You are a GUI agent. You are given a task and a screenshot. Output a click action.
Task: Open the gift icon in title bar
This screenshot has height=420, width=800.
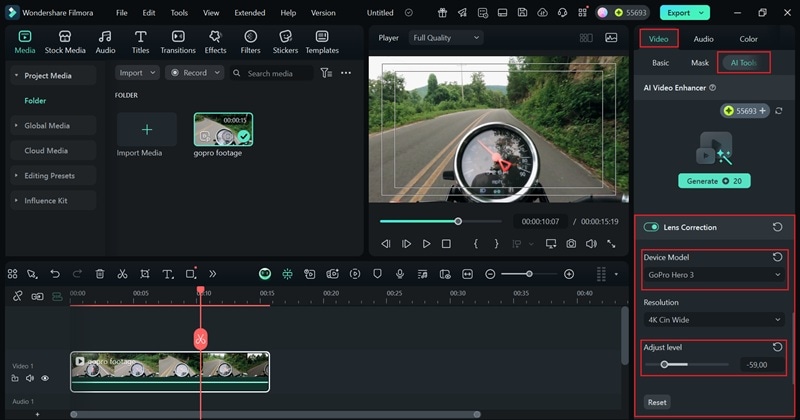tap(442, 12)
